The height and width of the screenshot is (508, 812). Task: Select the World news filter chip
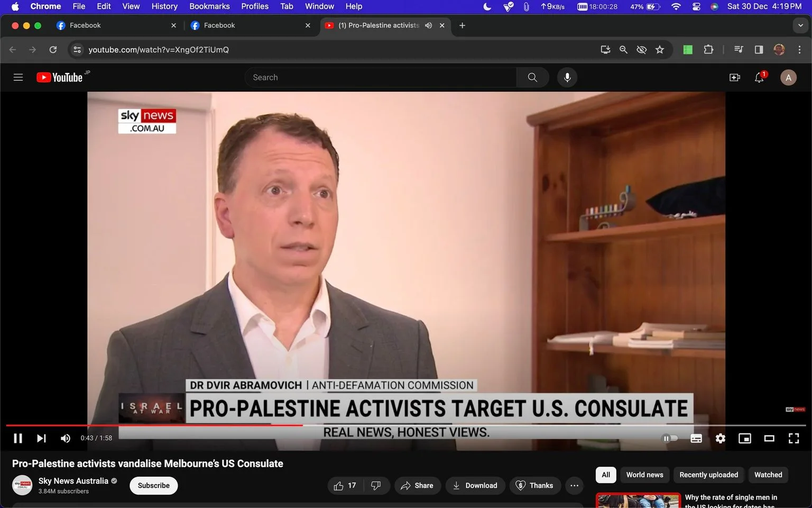[x=644, y=475]
